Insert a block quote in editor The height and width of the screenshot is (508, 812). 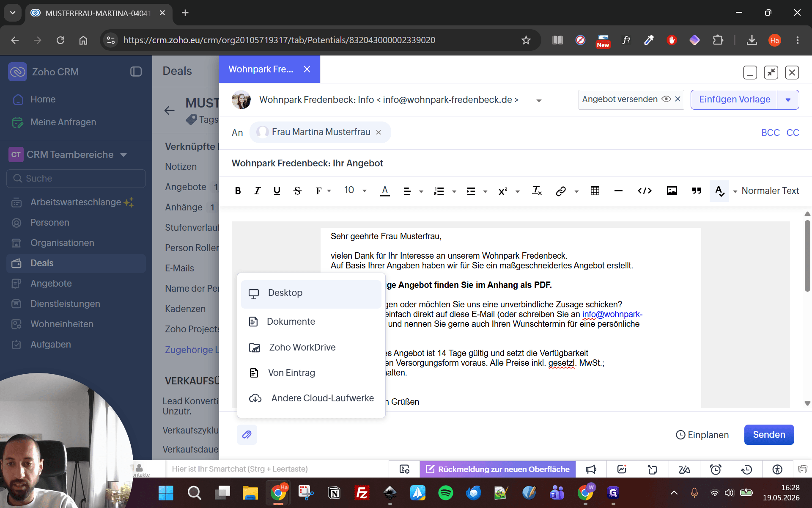coord(697,191)
